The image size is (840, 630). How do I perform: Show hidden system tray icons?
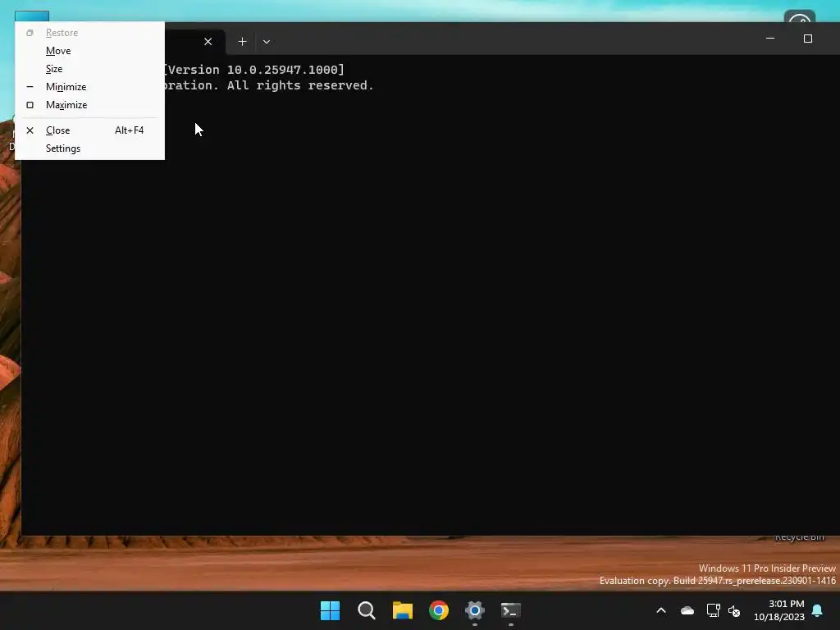661,610
